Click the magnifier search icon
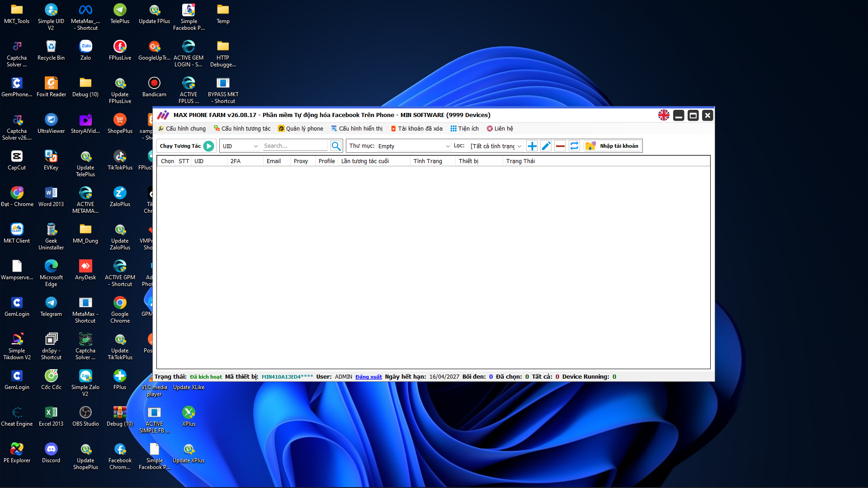 [x=335, y=146]
